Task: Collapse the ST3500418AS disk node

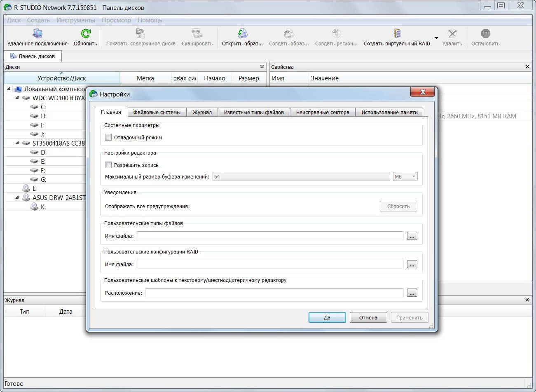Action: [17, 143]
